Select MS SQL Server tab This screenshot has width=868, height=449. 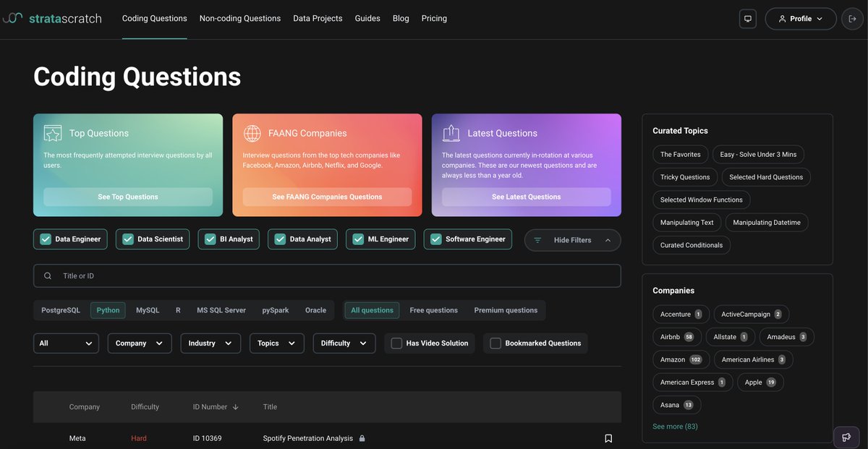(x=221, y=310)
